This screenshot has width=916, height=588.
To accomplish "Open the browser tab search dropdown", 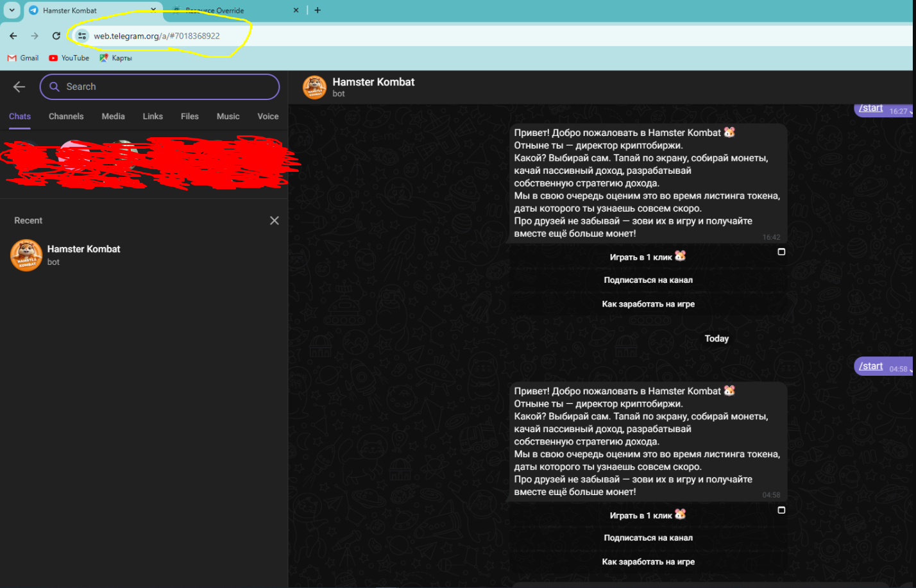I will [x=12, y=10].
